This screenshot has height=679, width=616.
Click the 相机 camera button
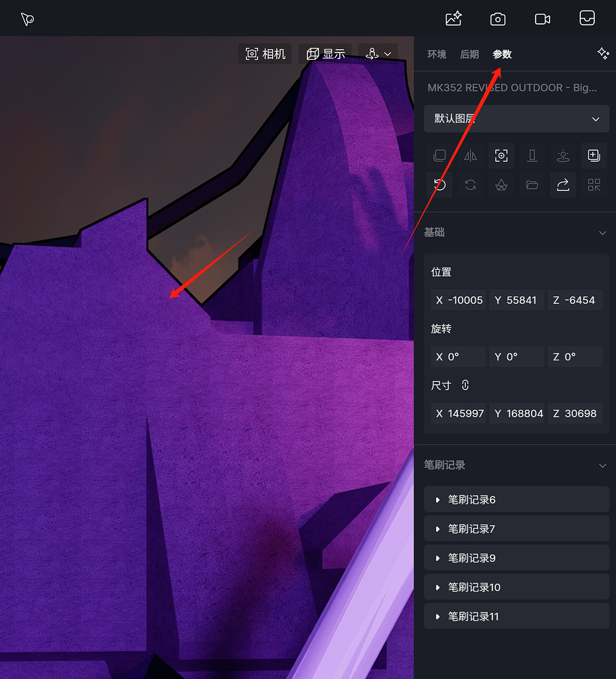pos(266,54)
